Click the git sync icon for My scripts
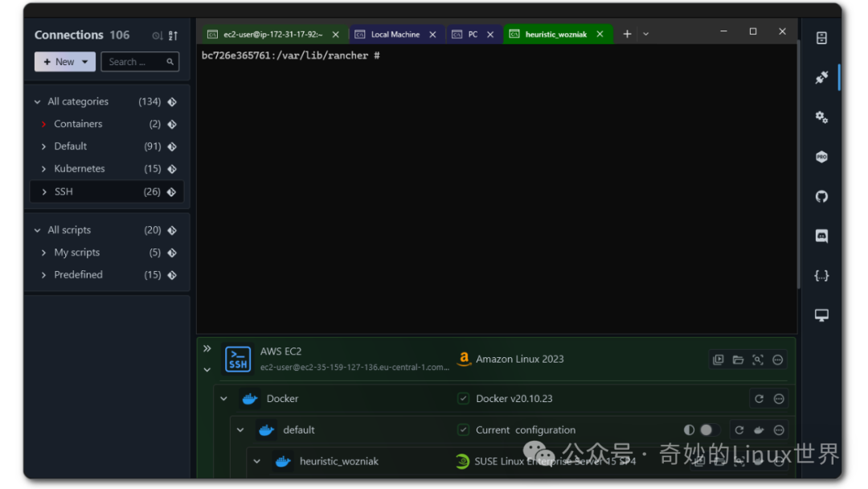The image size is (868, 489). (x=172, y=253)
